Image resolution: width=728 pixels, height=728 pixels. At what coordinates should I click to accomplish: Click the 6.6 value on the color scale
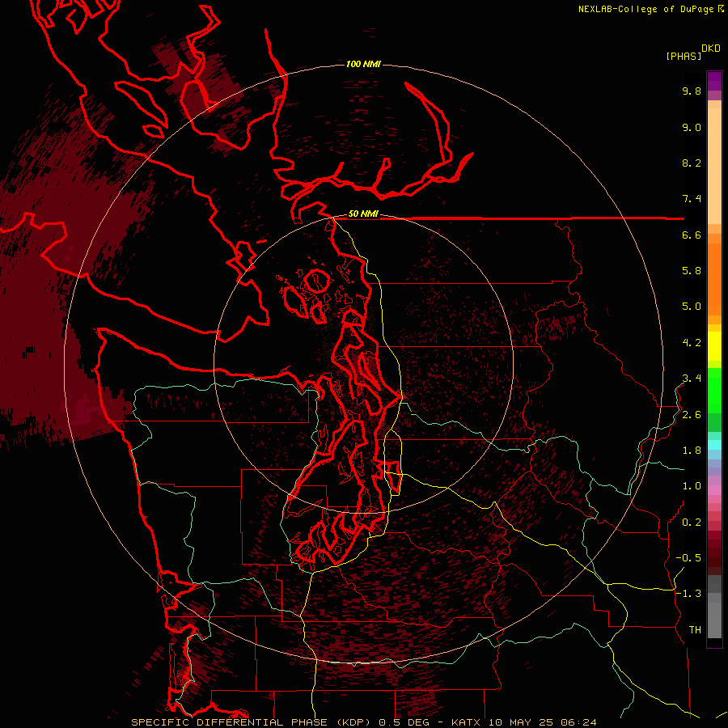coord(692,235)
